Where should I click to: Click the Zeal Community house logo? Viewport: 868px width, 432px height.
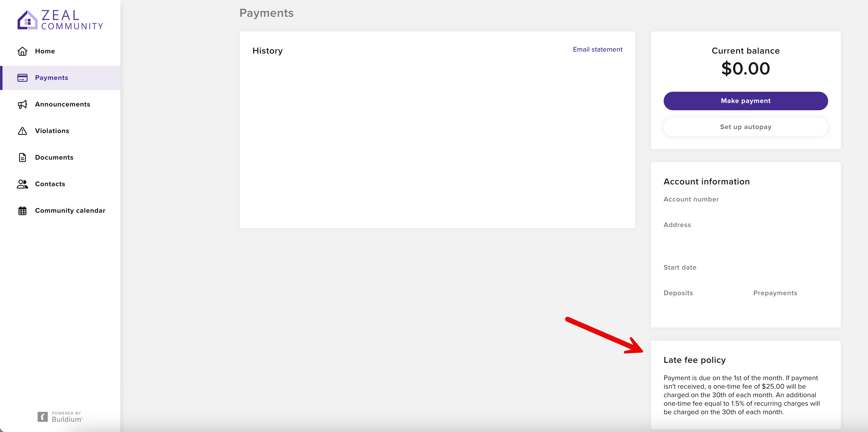[x=27, y=20]
